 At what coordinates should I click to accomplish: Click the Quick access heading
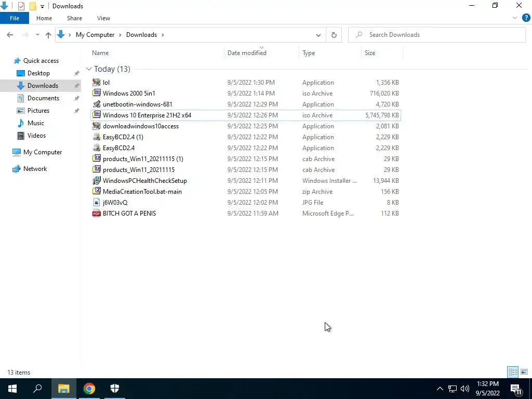tap(41, 61)
